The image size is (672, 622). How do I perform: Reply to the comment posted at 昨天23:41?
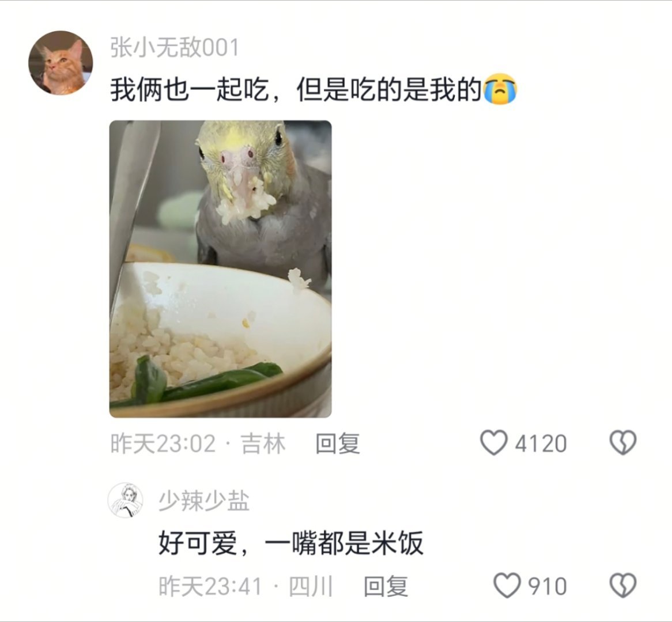386,586
